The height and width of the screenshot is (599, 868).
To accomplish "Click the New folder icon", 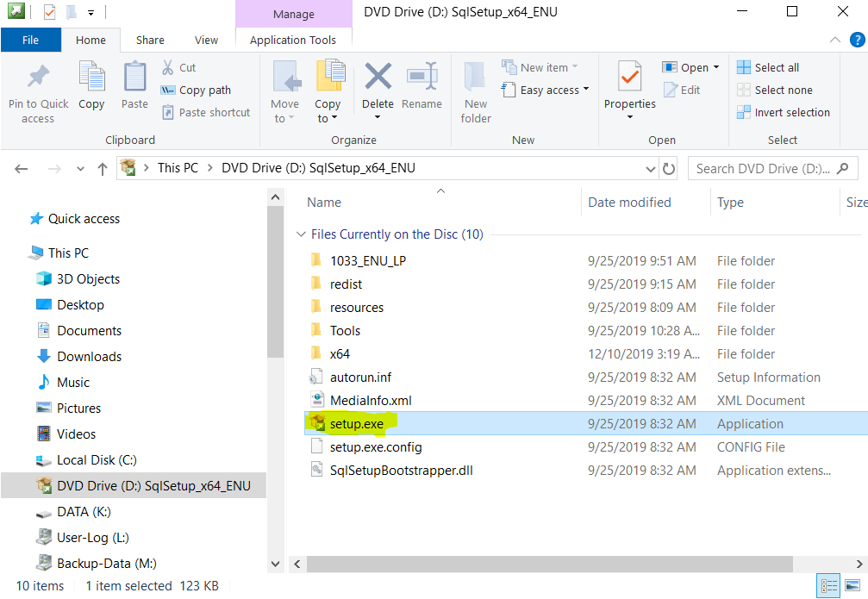I will pos(475,77).
